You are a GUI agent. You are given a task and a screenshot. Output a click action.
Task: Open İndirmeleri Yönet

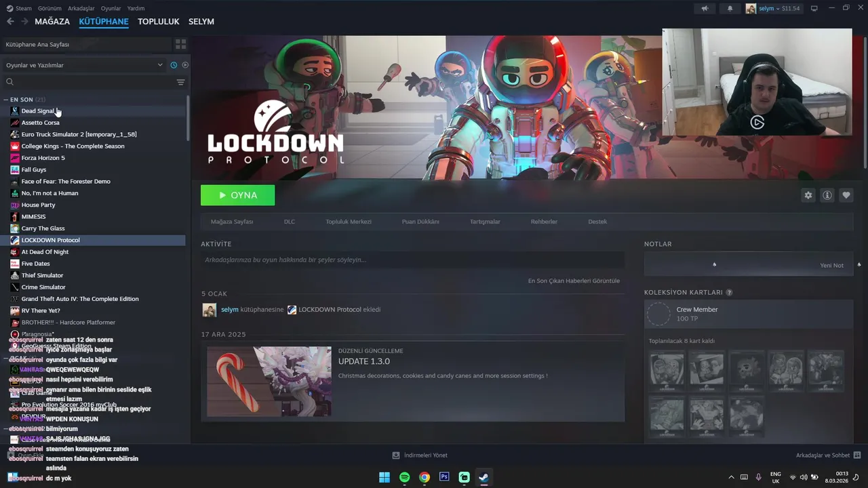(x=420, y=455)
